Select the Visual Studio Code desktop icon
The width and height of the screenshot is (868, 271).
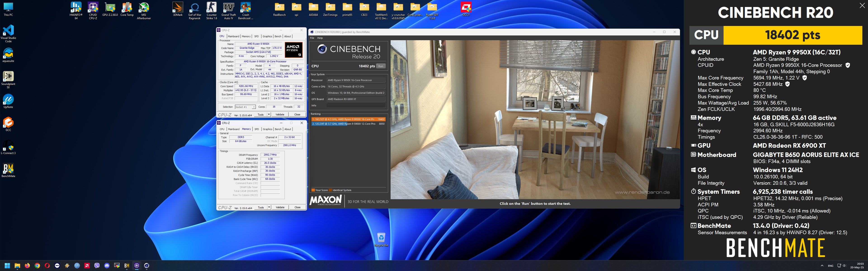8,34
